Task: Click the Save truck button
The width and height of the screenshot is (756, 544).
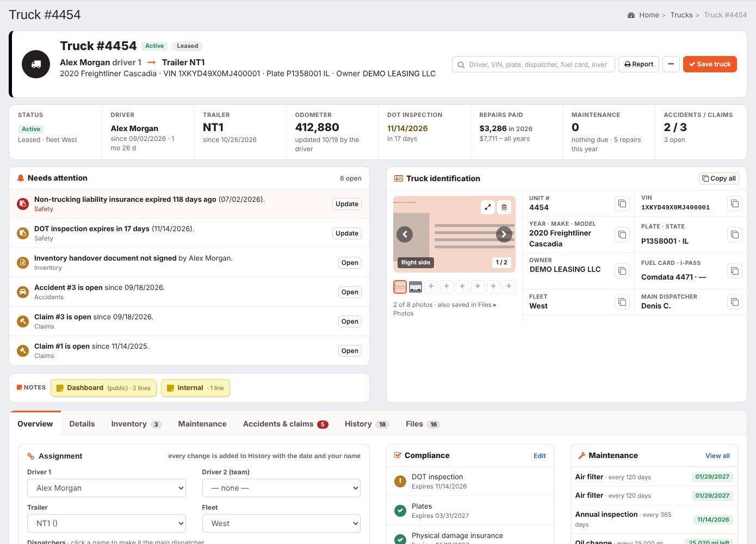Action: pos(710,64)
